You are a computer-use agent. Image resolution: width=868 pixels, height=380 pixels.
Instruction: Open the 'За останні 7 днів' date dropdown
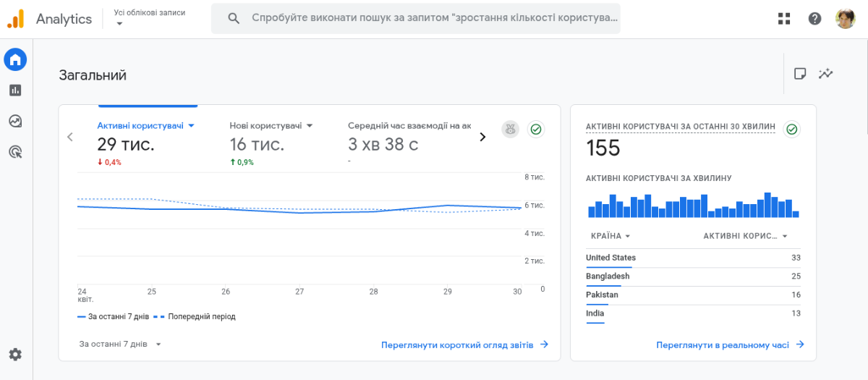pyautogui.click(x=120, y=345)
